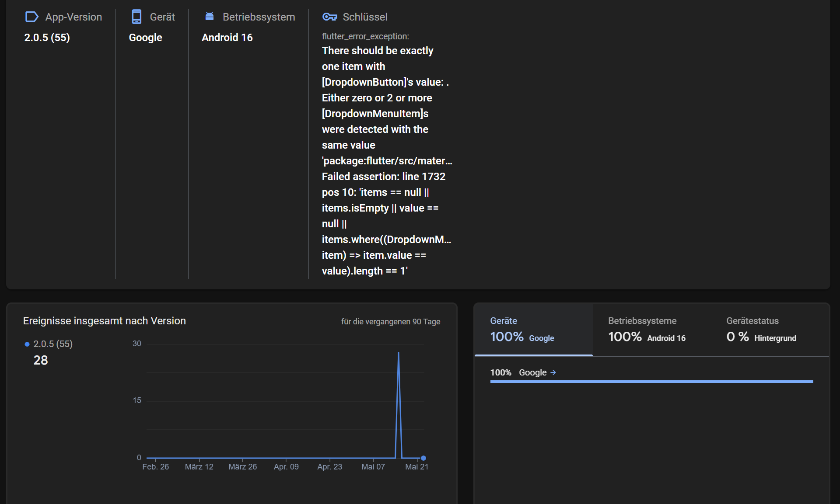Viewport: 840px width, 504px height.
Task: Click the blue legend dot for 2.0.5 (55)
Action: 27,344
